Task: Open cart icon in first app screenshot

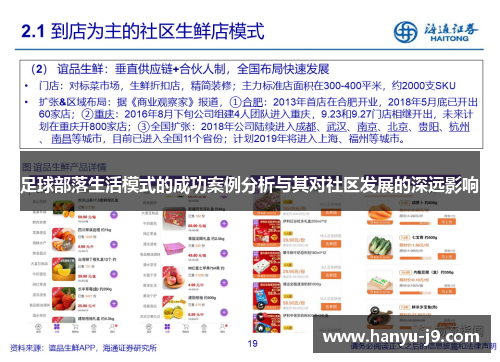Action: click(75, 328)
